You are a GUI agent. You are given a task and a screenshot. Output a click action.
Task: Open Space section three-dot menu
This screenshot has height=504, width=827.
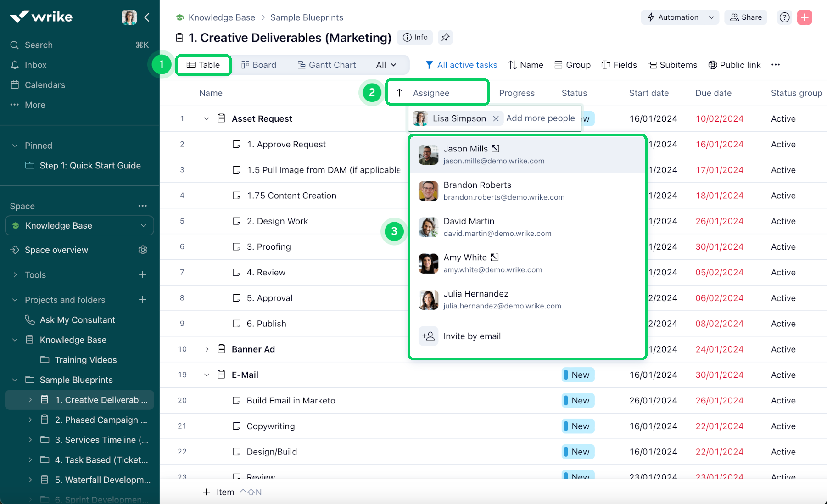click(143, 206)
